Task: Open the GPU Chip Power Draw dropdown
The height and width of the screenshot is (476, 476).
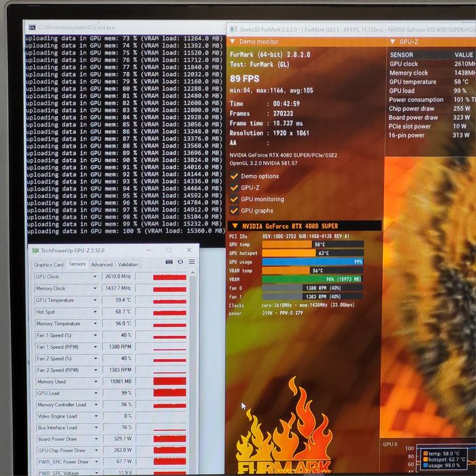Action: (x=97, y=450)
